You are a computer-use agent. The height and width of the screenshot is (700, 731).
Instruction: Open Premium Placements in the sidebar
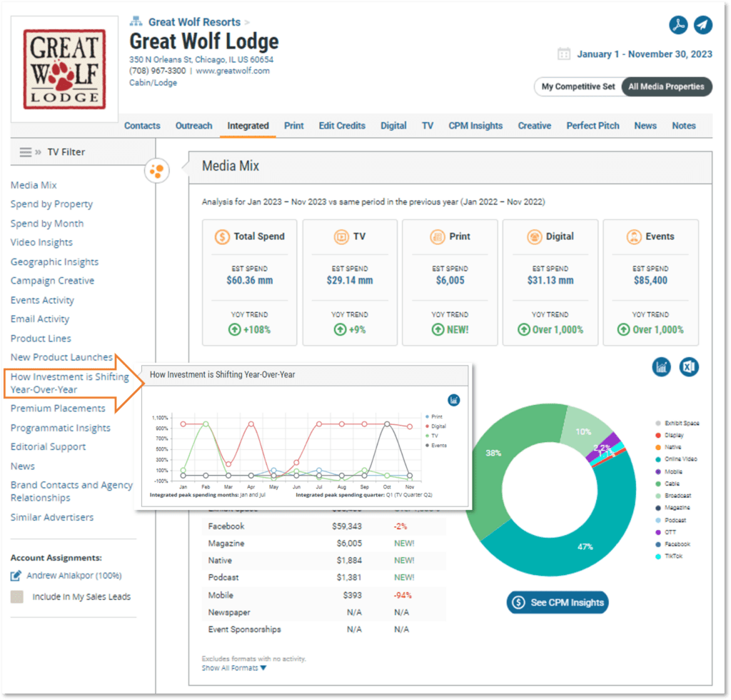pyautogui.click(x=58, y=409)
